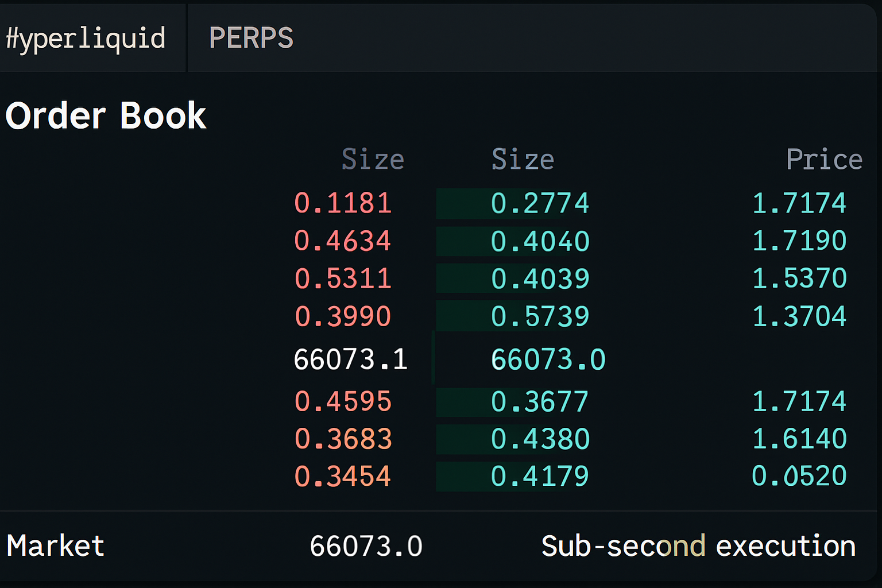Click the Order Book heading
Viewport: 882px width, 588px height.
106,115
